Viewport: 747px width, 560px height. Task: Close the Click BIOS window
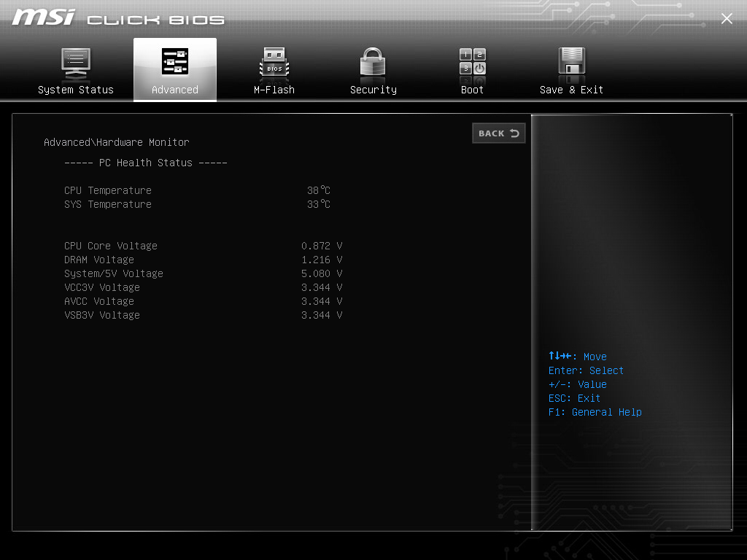(x=727, y=18)
